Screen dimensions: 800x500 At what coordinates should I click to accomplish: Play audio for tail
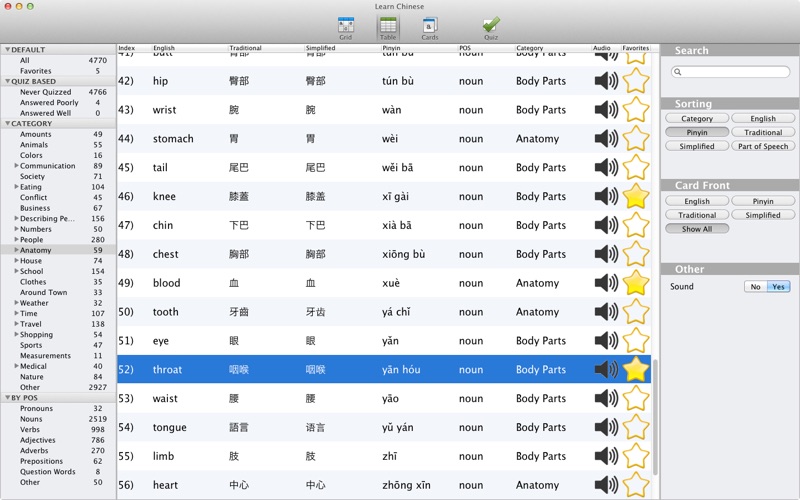click(606, 167)
